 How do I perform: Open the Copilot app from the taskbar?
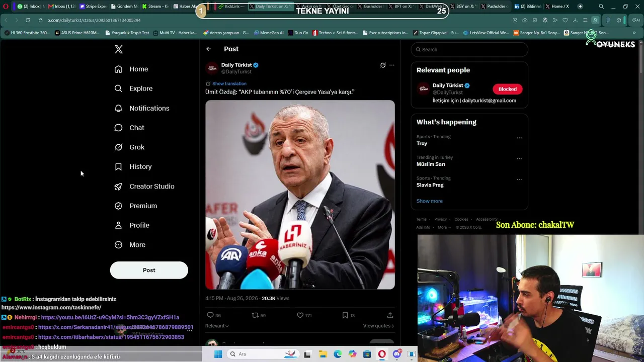click(352, 354)
